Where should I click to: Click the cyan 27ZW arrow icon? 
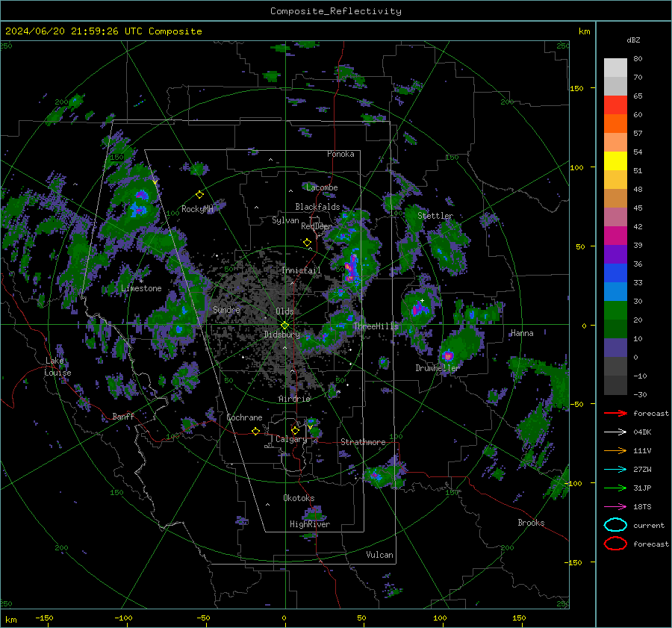pos(615,470)
